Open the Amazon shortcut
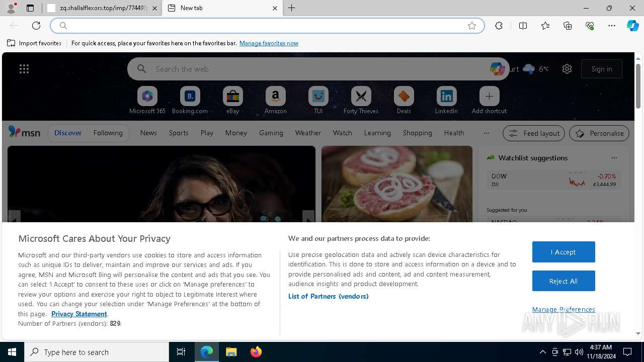The width and height of the screenshot is (644, 362). click(275, 101)
